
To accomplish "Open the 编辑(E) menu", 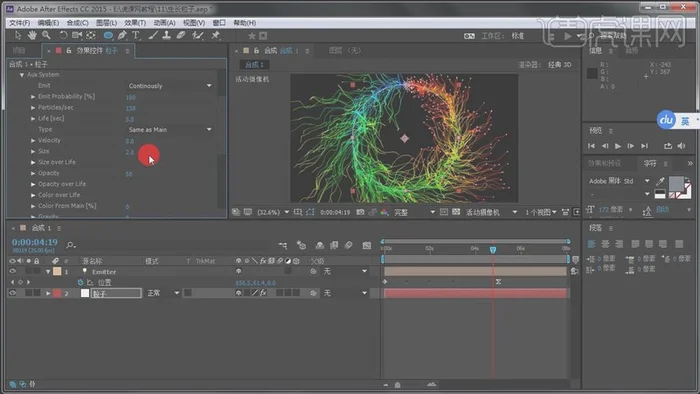I will [x=48, y=23].
